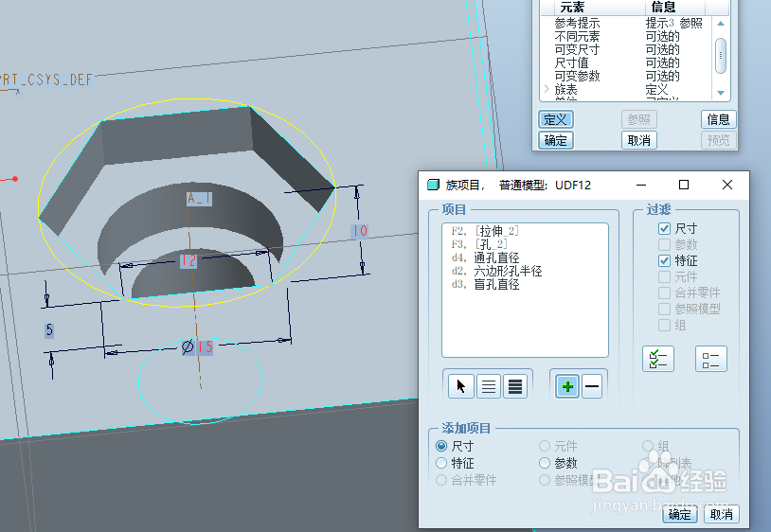Select the 尺寸 radio under 添加项目

[x=441, y=446]
